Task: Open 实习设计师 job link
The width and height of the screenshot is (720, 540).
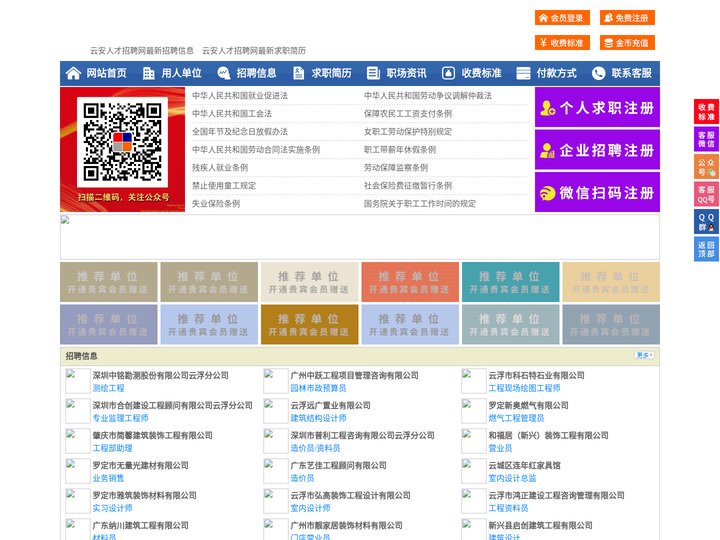Action: pos(112,508)
